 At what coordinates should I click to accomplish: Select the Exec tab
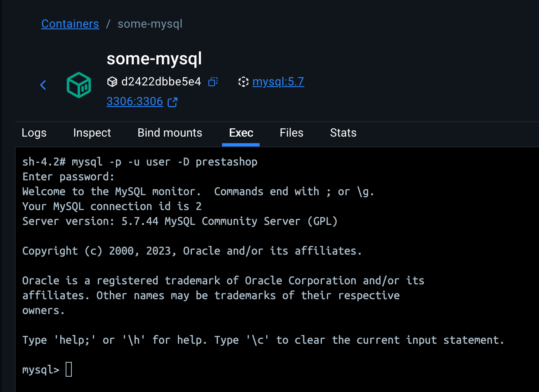(x=241, y=133)
